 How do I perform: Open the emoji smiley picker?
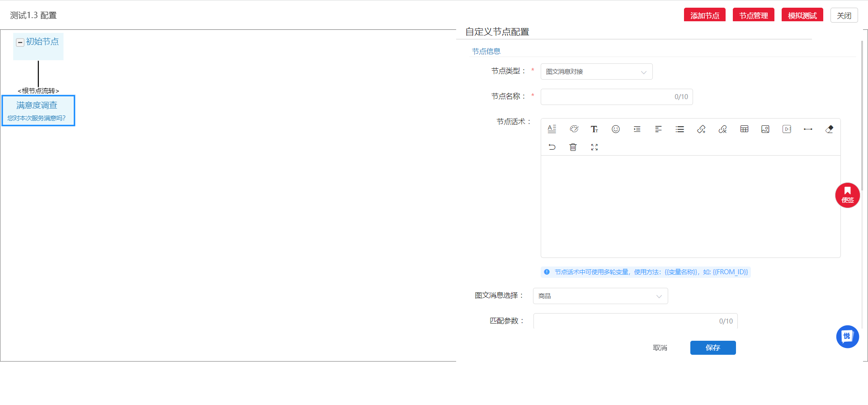[x=616, y=129]
